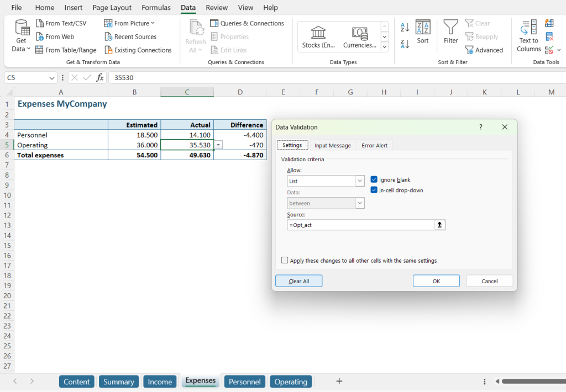
Task: Expand the Name Box dropdown
Action: pos(52,78)
